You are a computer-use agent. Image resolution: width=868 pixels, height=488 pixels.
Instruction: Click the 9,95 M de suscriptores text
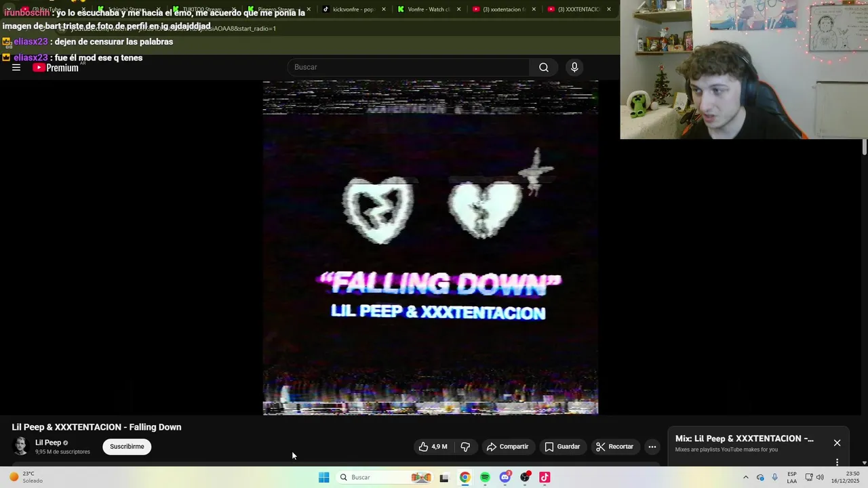(x=62, y=452)
